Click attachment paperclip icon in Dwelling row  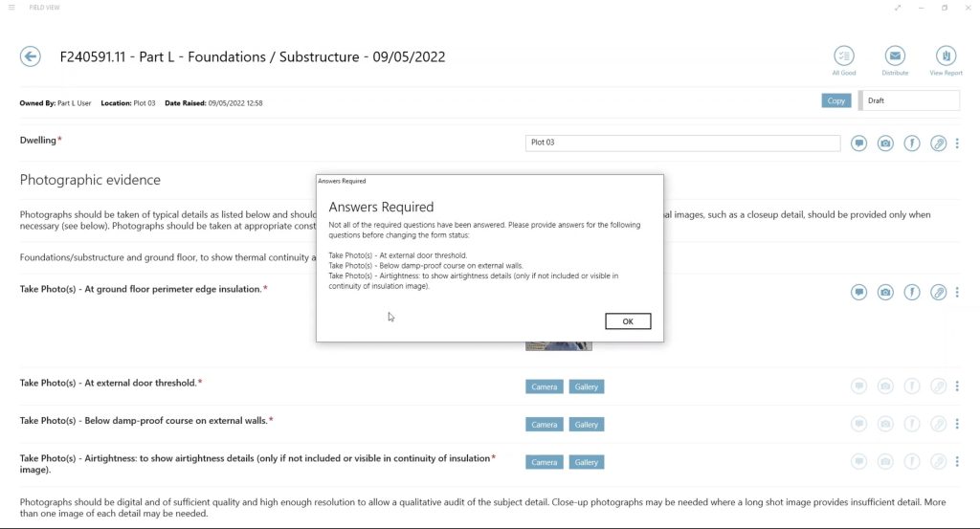[939, 143]
